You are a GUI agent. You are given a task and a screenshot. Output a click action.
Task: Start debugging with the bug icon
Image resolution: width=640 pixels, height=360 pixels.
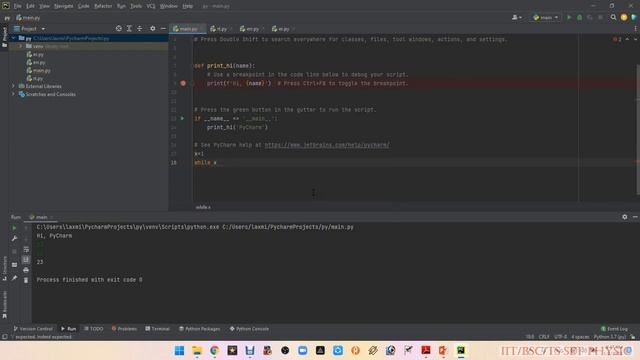pyautogui.click(x=579, y=18)
